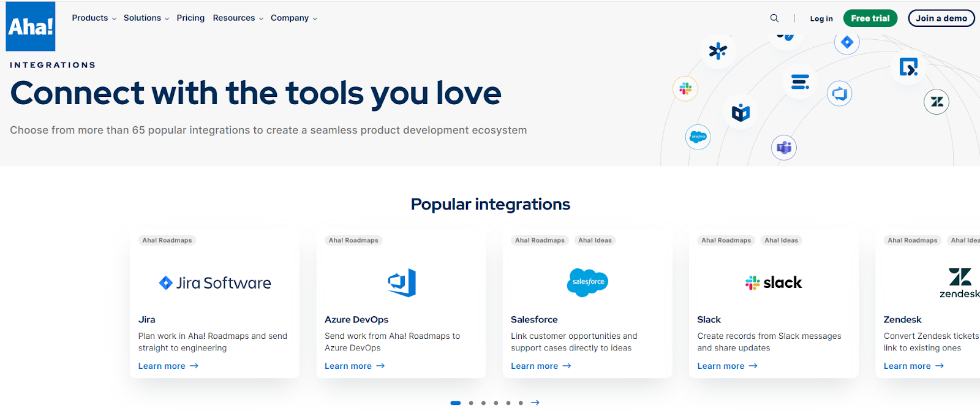Open Learn more for Zendesk
The width and height of the screenshot is (980, 416).
click(x=913, y=366)
